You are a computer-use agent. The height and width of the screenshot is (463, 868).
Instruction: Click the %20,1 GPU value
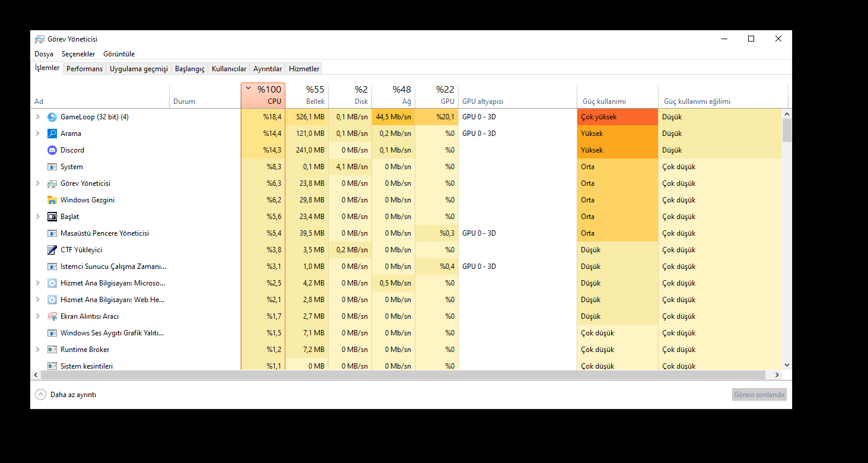pyautogui.click(x=437, y=117)
